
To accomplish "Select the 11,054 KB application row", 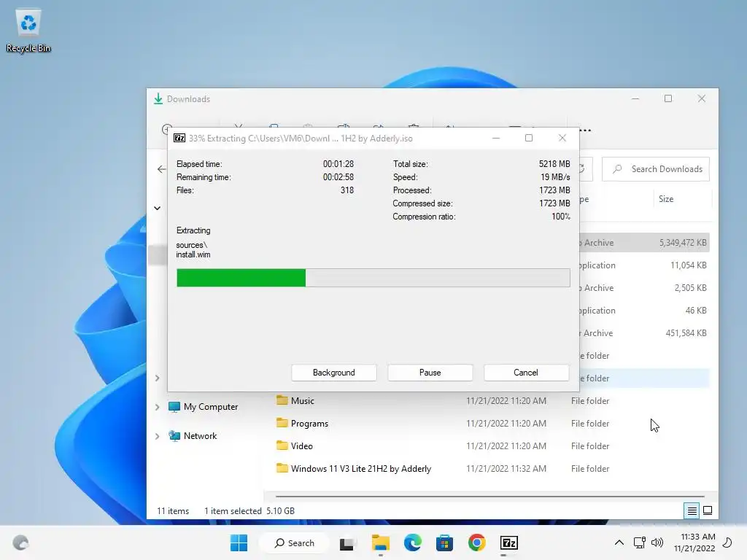I will pos(644,265).
